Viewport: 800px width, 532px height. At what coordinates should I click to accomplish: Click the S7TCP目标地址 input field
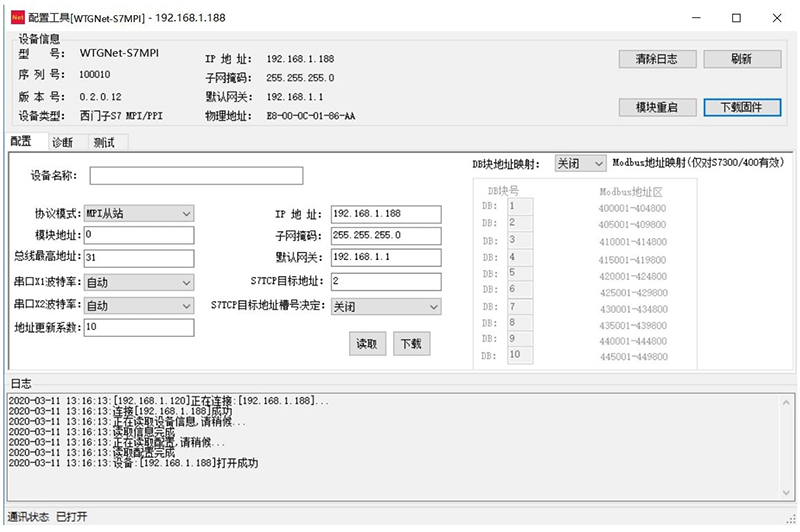click(386, 282)
